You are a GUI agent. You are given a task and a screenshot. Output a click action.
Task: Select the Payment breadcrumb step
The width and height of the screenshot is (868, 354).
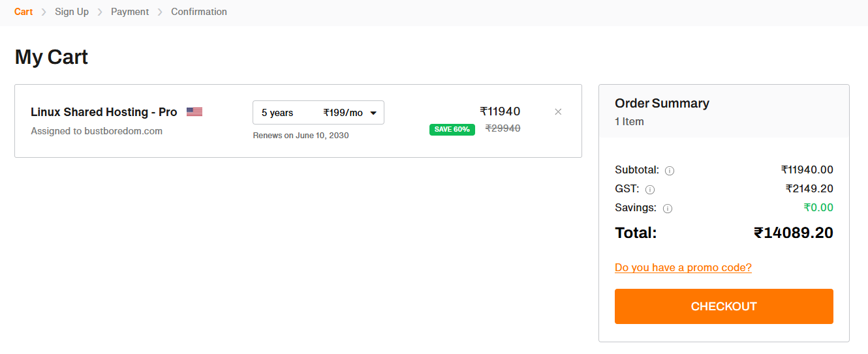pos(130,12)
